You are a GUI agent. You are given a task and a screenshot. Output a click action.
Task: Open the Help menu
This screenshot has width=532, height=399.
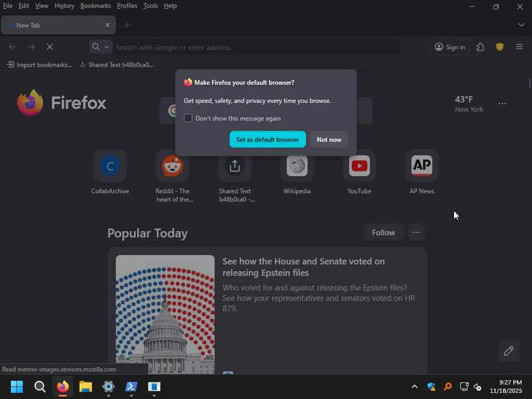(170, 6)
